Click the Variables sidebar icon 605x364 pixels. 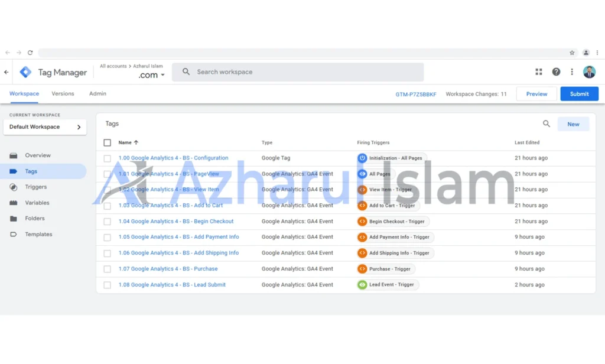click(14, 203)
